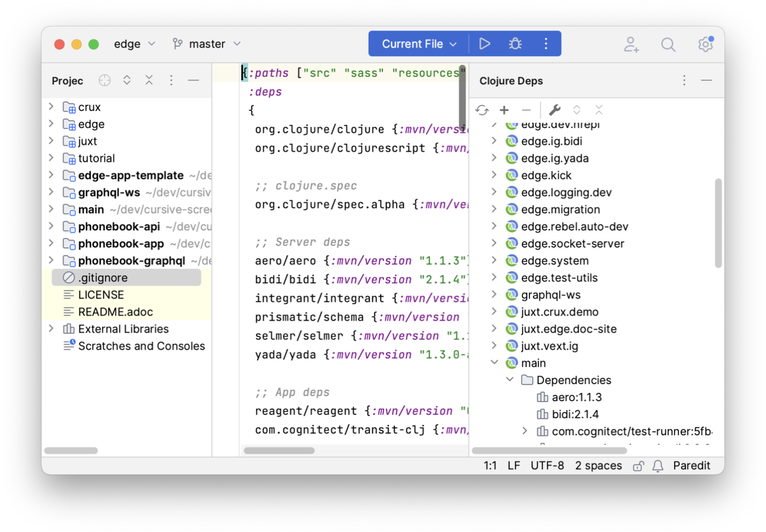Expand all Clojure Deps tree nodes

[576, 110]
